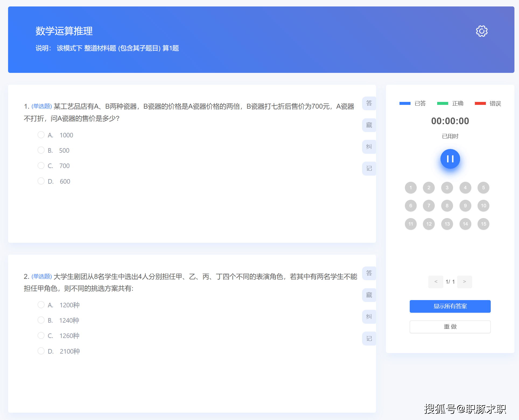Click the 重做 redo button
This screenshot has height=420, width=519.
[x=450, y=327]
